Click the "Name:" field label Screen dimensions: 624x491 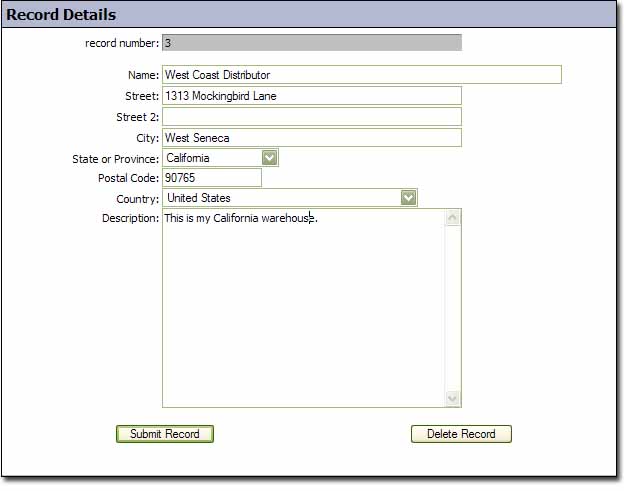click(x=143, y=75)
